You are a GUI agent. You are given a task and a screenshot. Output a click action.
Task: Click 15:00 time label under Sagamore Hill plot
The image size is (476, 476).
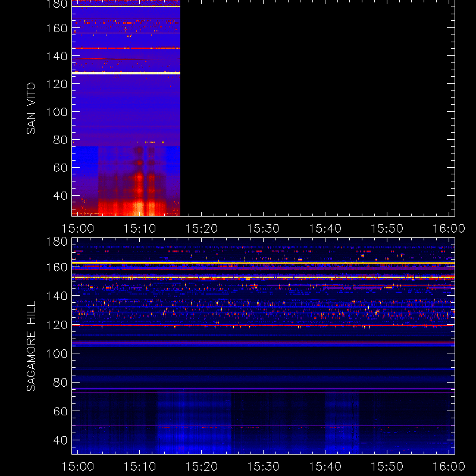[78, 466]
